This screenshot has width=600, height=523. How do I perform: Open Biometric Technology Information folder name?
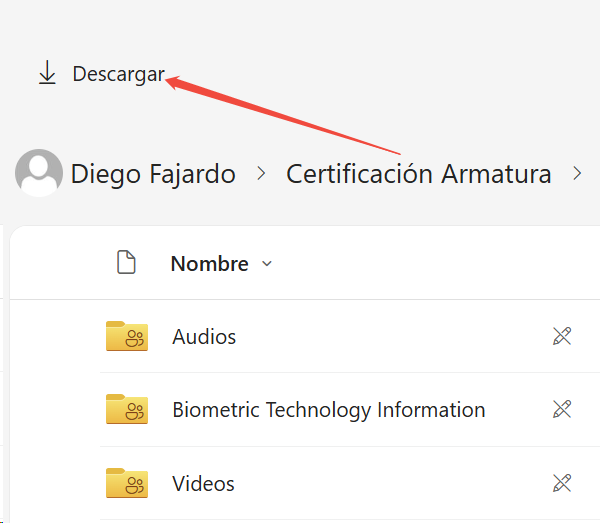coord(328,410)
